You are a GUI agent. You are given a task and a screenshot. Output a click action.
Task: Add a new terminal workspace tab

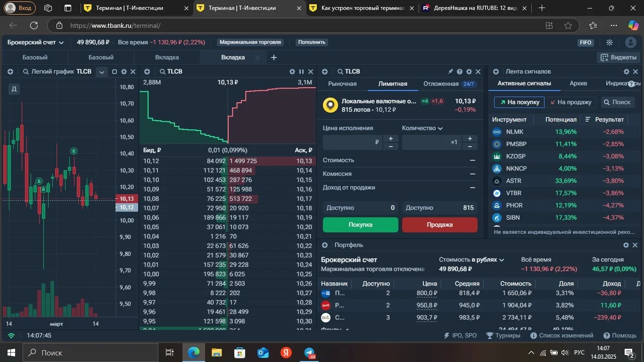click(274, 58)
